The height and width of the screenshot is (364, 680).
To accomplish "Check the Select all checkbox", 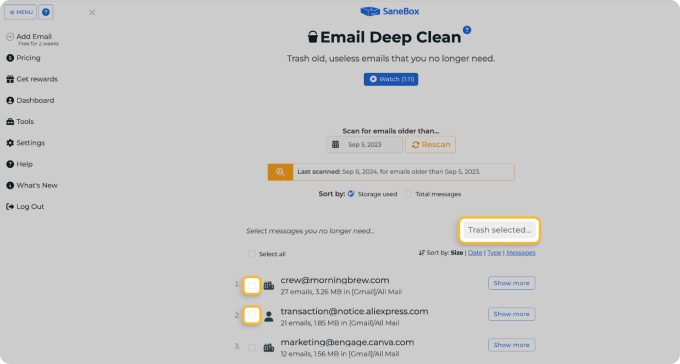I will (252, 254).
